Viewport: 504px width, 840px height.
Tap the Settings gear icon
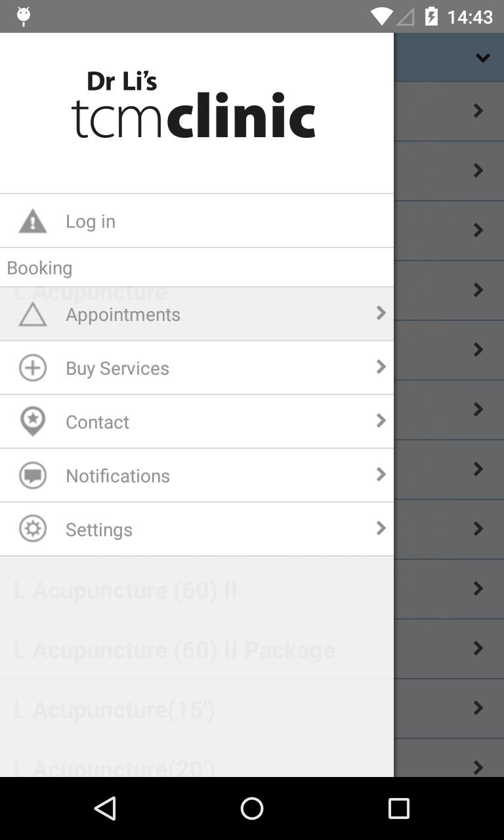click(x=33, y=529)
